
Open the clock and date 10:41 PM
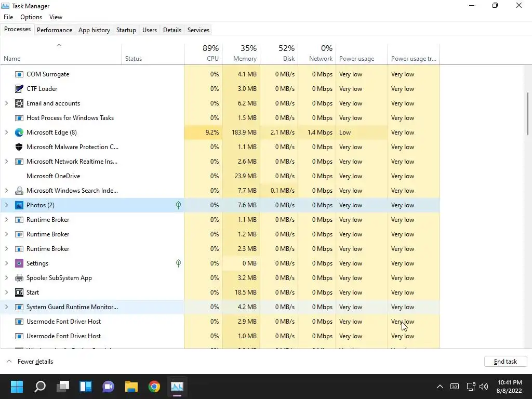(x=510, y=387)
